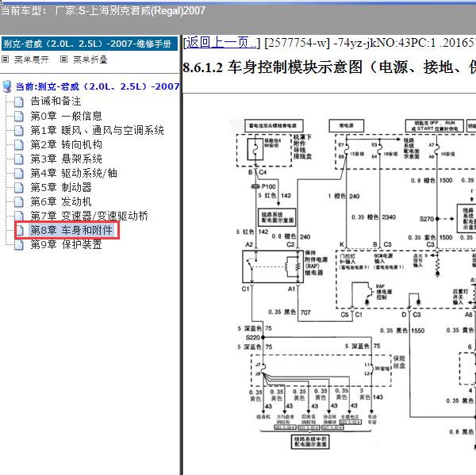476x475 pixels.
Task: Click page icon beside 第7章 变速器
Action: (x=19, y=216)
